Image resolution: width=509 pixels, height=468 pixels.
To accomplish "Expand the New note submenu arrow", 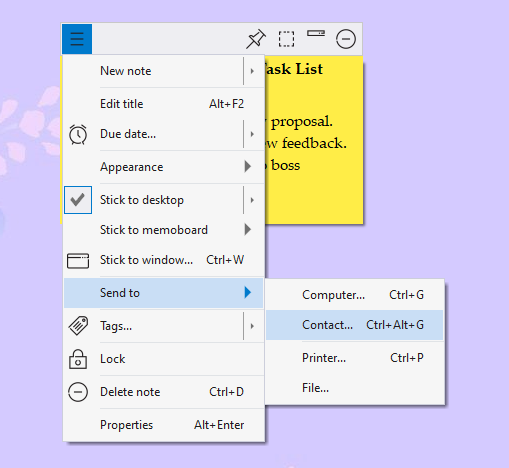I will pyautogui.click(x=252, y=71).
